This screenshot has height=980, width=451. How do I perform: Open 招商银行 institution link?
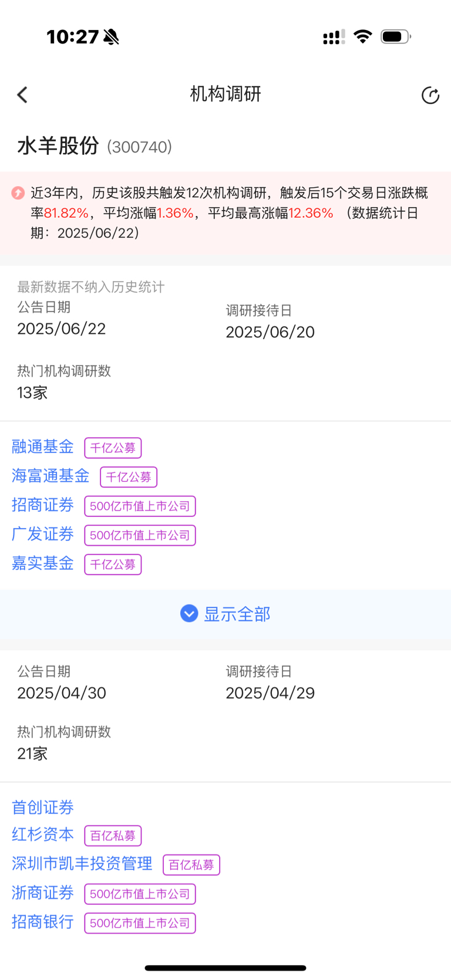pyautogui.click(x=43, y=922)
